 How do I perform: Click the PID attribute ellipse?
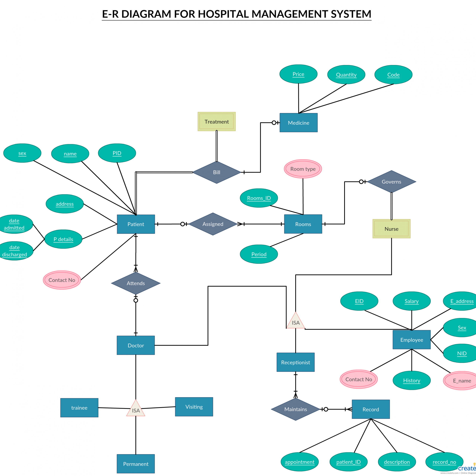117,146
